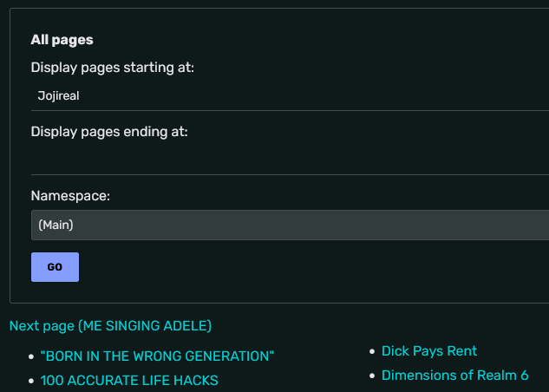Open Dimensions of Realm 6 link
549x392 pixels.
coord(454,375)
